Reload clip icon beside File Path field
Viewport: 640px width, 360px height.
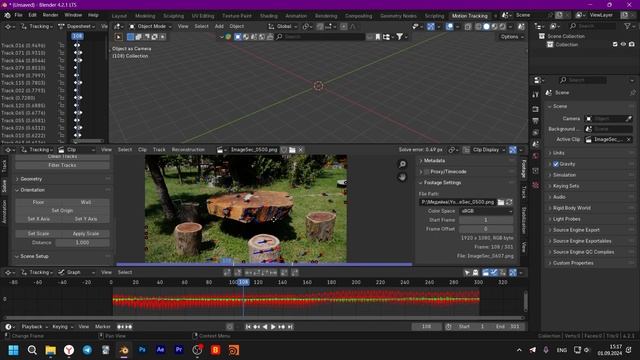(509, 202)
